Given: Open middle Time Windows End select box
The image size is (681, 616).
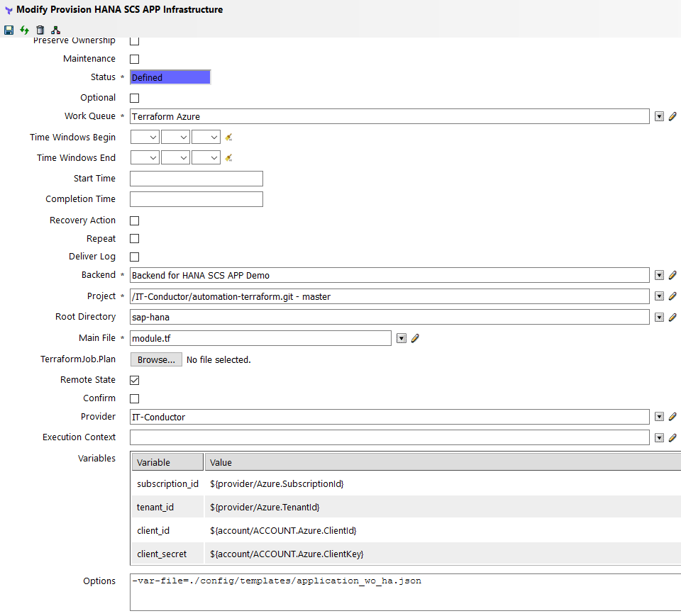Looking at the screenshot, I should click(x=175, y=157).
